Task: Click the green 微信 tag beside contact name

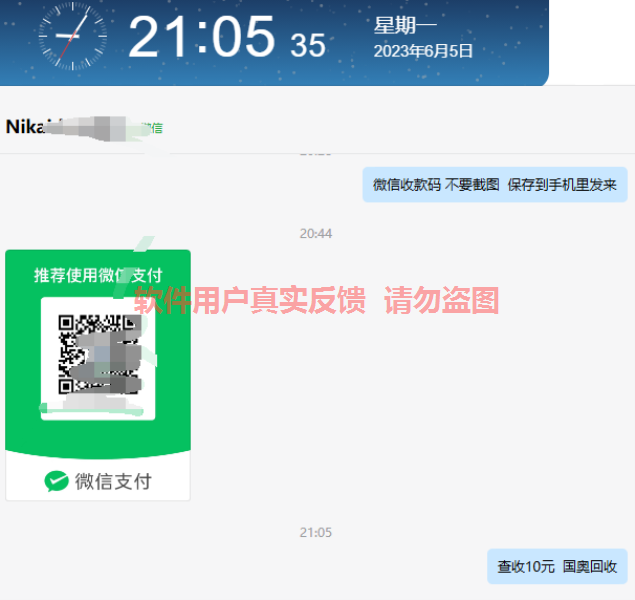Action: [153, 128]
